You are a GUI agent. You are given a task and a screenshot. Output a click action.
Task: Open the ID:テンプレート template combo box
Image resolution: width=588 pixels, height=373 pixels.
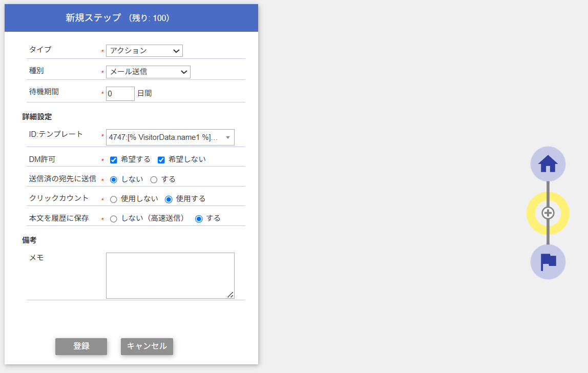click(x=170, y=137)
